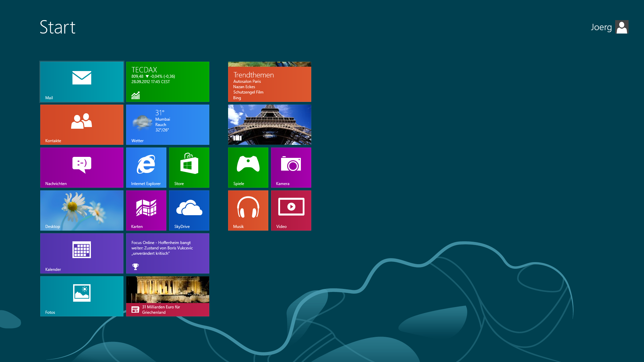Screen dimensions: 644x362
Task: Open the news tile about Griechenland
Action: click(x=168, y=296)
